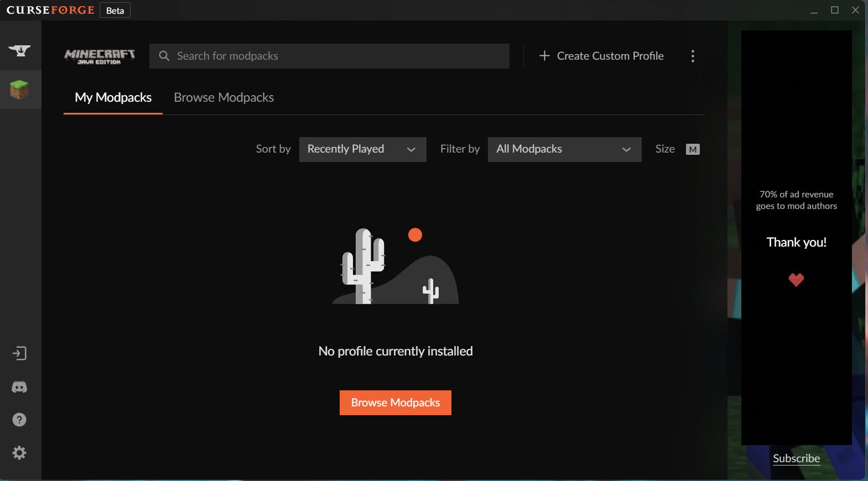Click into the Search for modpacks field
Image resolution: width=868 pixels, height=481 pixels.
point(329,56)
